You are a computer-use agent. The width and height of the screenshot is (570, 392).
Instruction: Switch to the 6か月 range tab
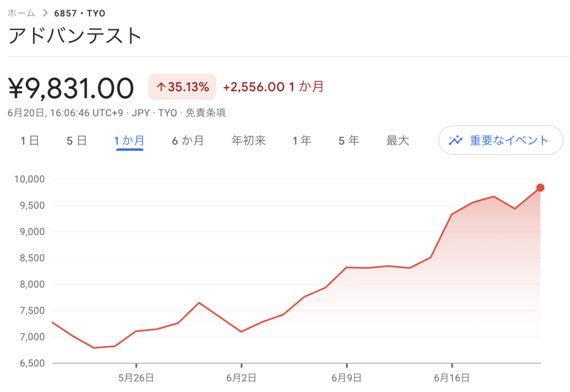188,141
